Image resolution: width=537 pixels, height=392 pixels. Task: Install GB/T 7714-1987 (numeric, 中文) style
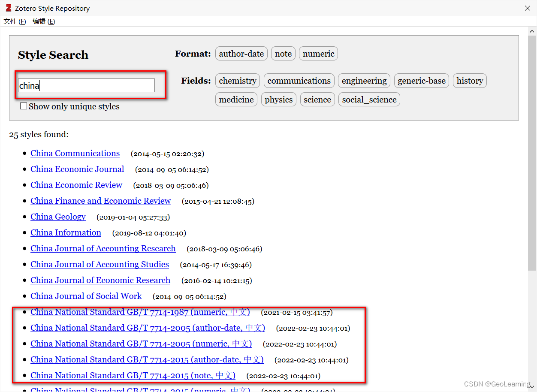point(140,312)
